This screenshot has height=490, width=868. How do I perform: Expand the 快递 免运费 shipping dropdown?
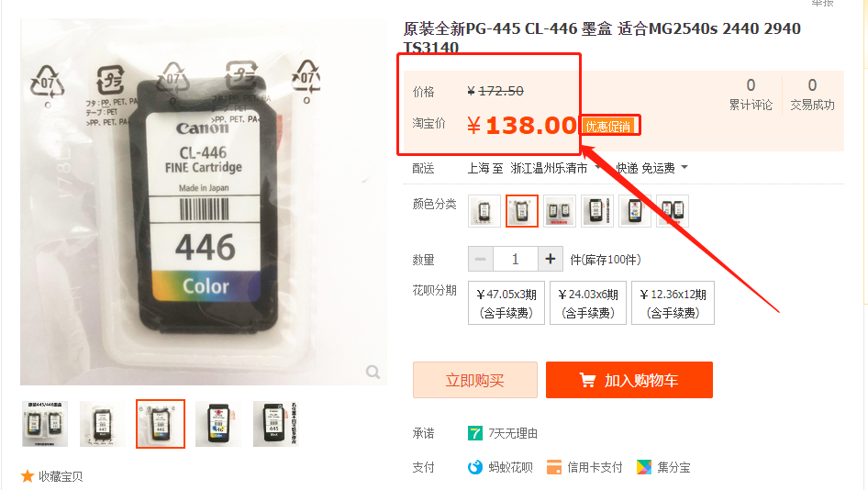pos(652,168)
